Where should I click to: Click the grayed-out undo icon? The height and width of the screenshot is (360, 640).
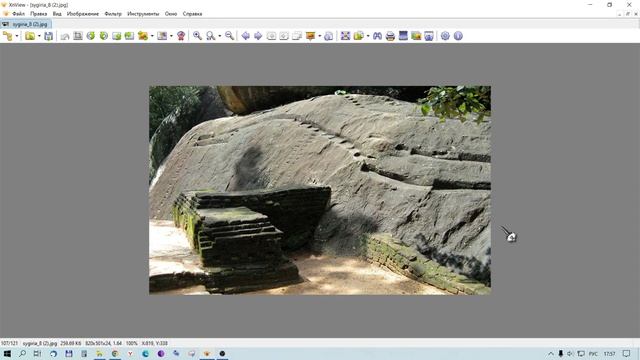coord(65,36)
